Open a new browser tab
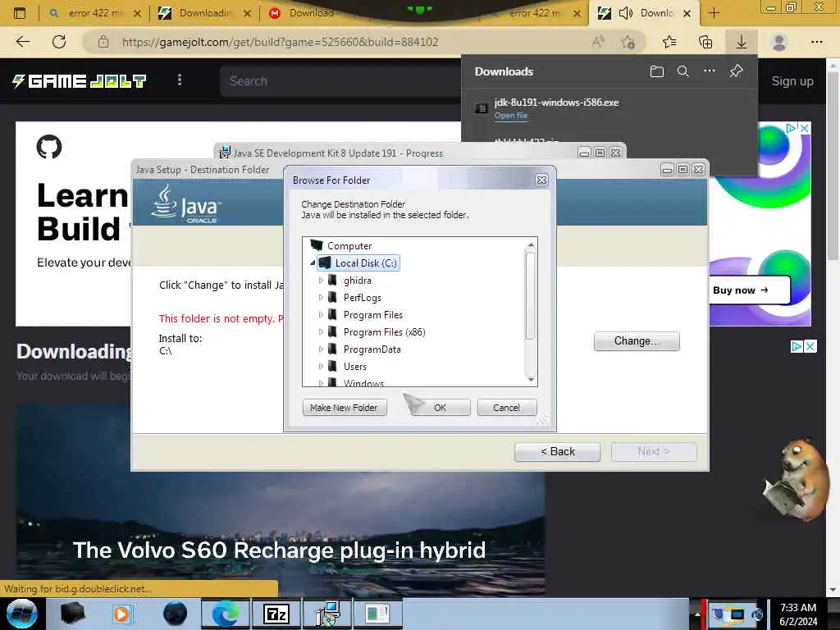840x630 pixels. click(714, 13)
